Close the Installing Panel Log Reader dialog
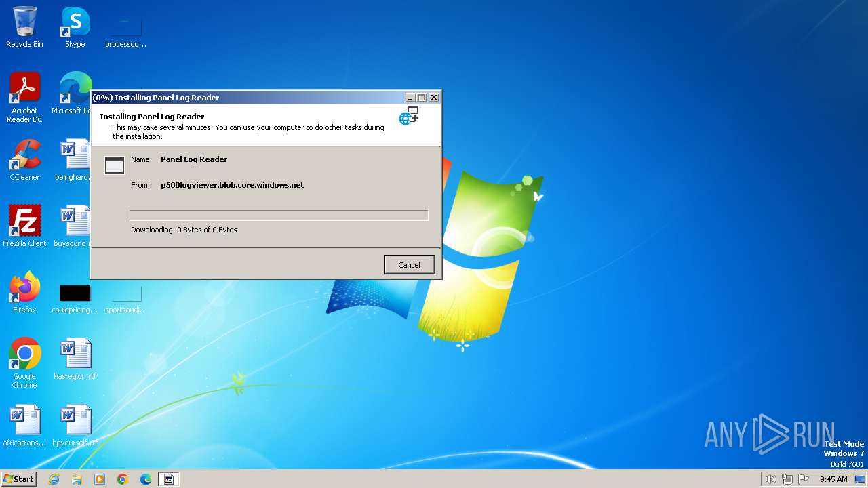868x488 pixels. tap(434, 98)
